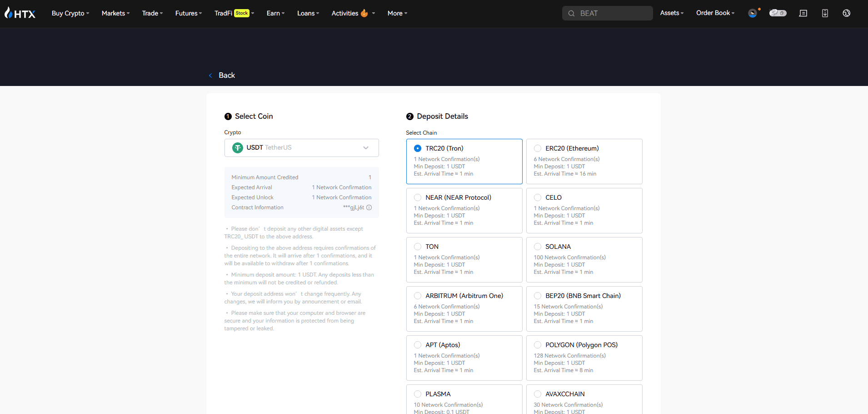
Task: Open the Earn menu
Action: [275, 13]
